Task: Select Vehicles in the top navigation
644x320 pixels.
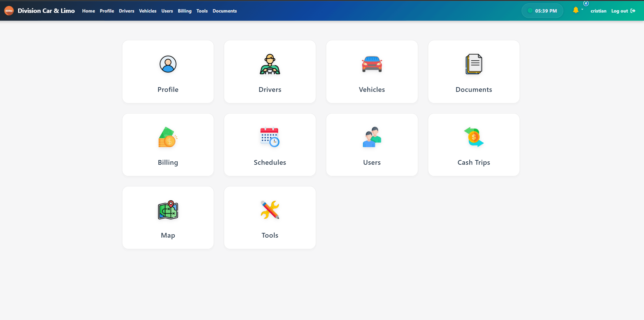Action: 148,11
